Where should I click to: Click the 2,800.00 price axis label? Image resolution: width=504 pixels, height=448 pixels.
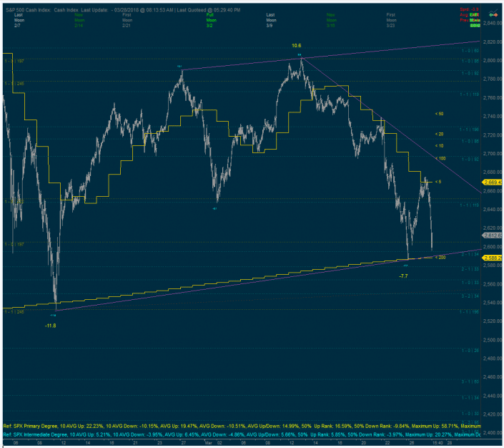(x=493, y=61)
